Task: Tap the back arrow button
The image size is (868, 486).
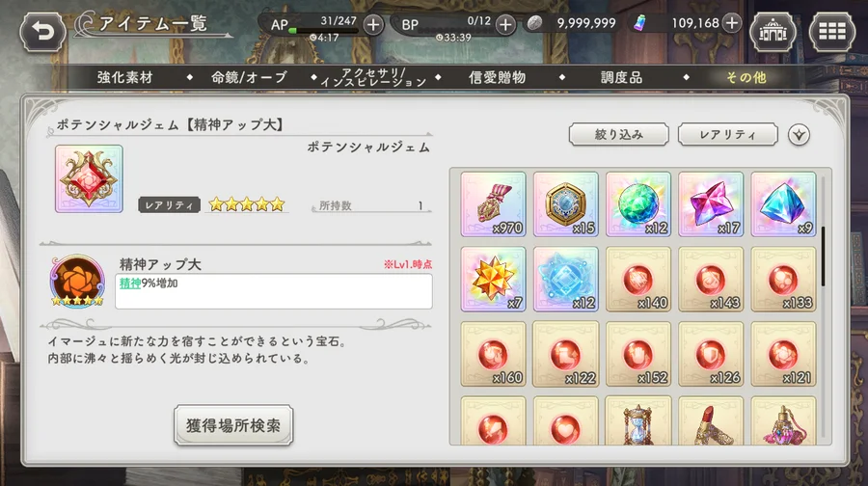Action: click(x=42, y=32)
